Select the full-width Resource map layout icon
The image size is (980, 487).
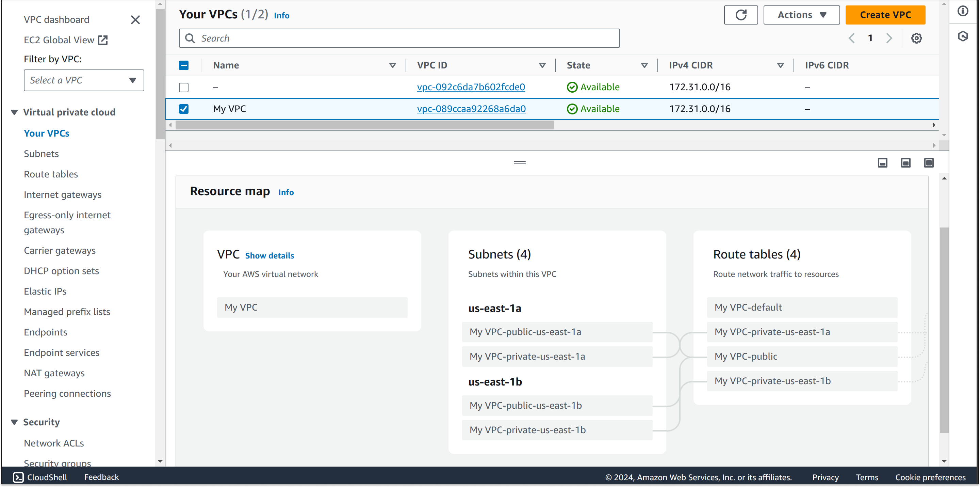pos(928,162)
